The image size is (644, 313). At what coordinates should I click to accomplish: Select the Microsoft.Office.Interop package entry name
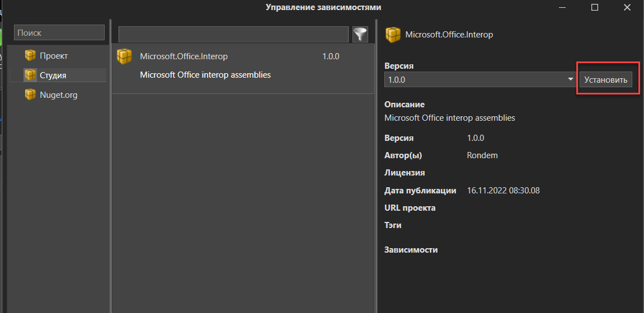click(x=184, y=56)
